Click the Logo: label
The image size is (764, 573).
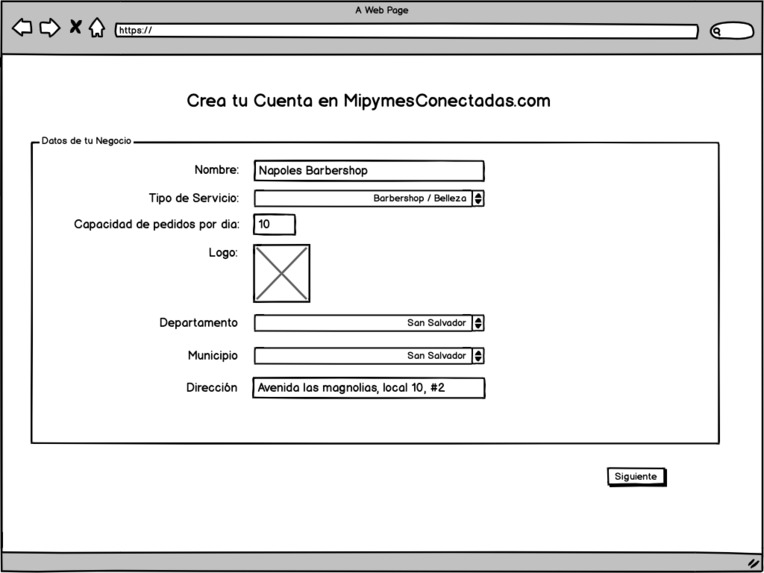(x=223, y=253)
